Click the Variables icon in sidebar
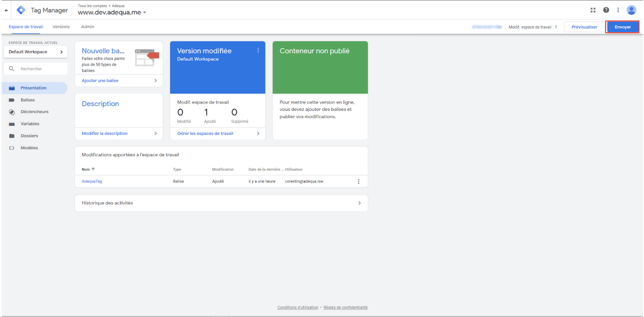This screenshot has height=317, width=644. pyautogui.click(x=12, y=124)
